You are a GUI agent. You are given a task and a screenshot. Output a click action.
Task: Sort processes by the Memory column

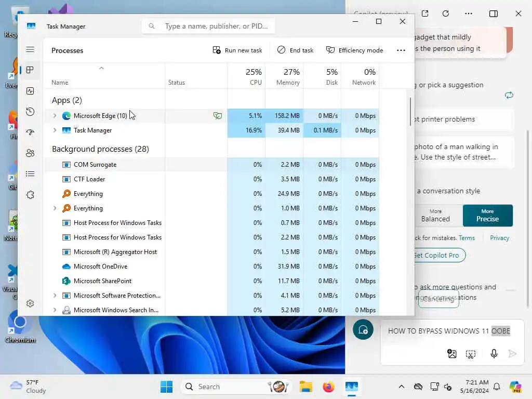click(284, 77)
